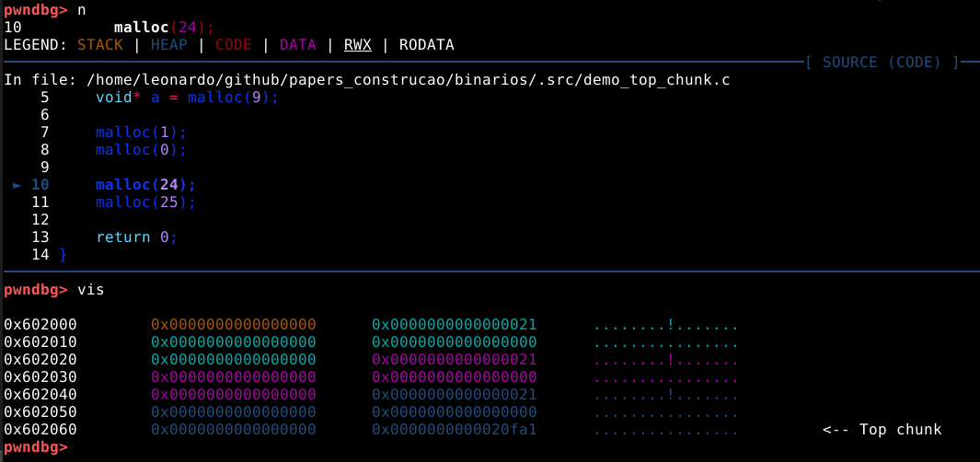Click the SOURCE (CODE) section header
This screenshot has height=462, width=980.
[x=882, y=63]
